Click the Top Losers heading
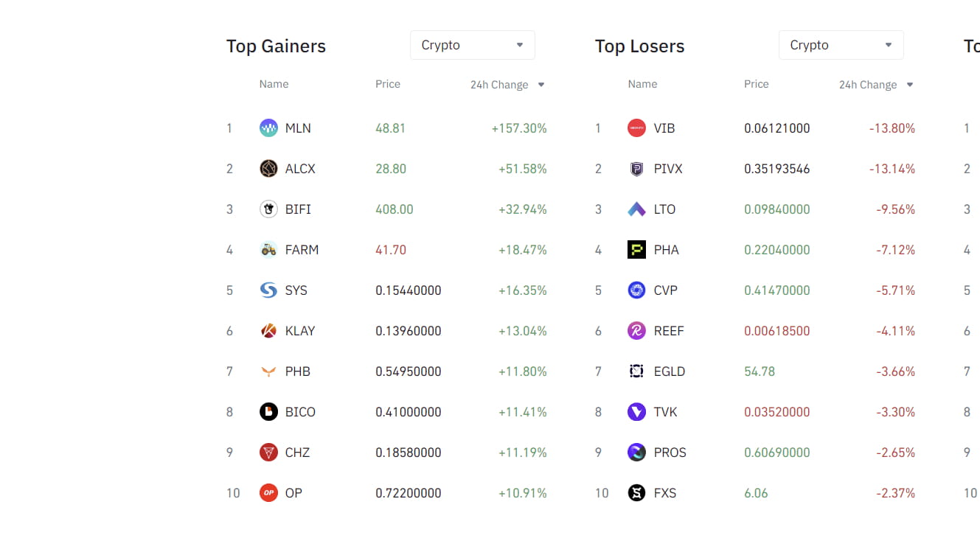The height and width of the screenshot is (541, 980). pyautogui.click(x=640, y=46)
